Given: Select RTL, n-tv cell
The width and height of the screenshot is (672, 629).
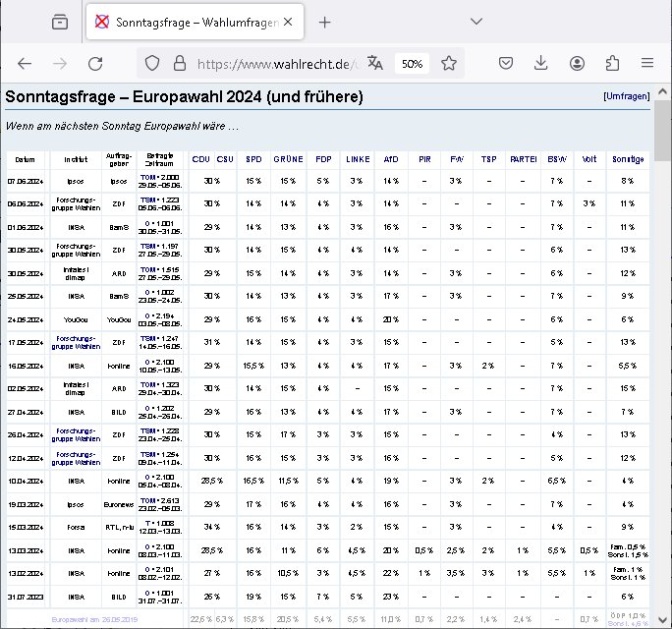Looking at the screenshot, I should coord(119,528).
